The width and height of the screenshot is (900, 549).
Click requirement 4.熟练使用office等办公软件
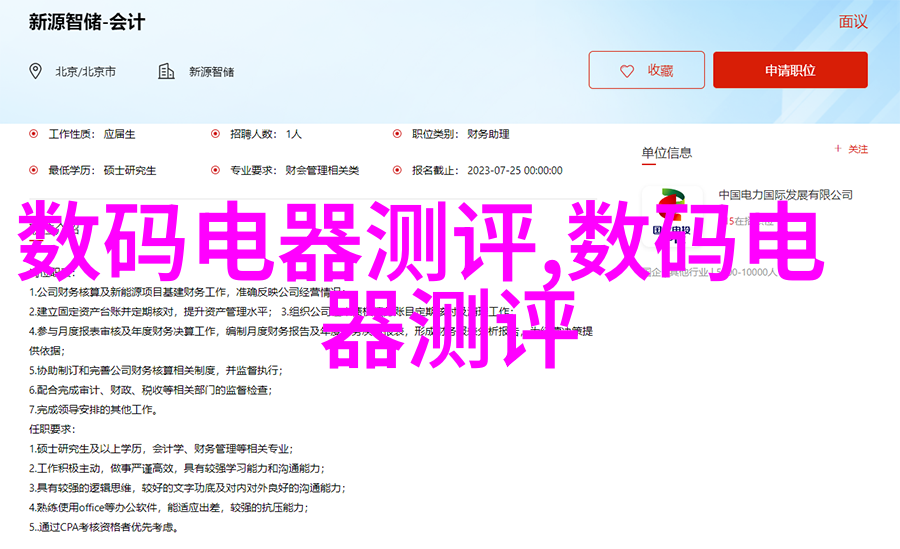(169, 508)
